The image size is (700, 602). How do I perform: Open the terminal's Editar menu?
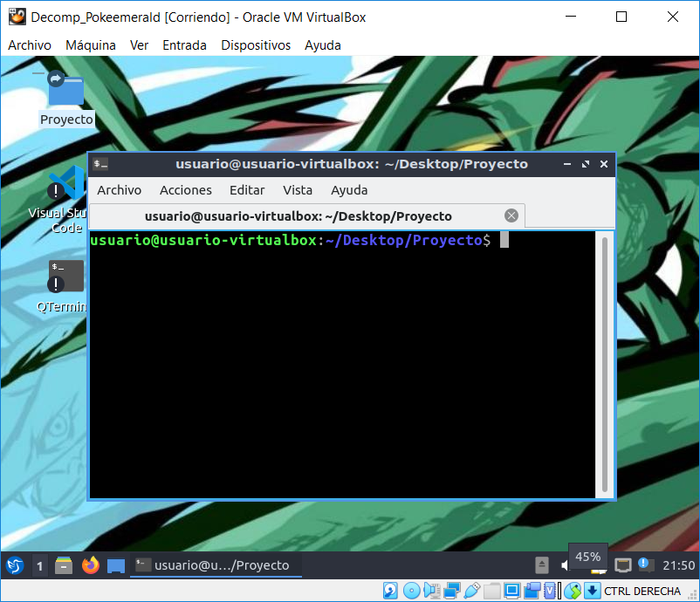247,190
